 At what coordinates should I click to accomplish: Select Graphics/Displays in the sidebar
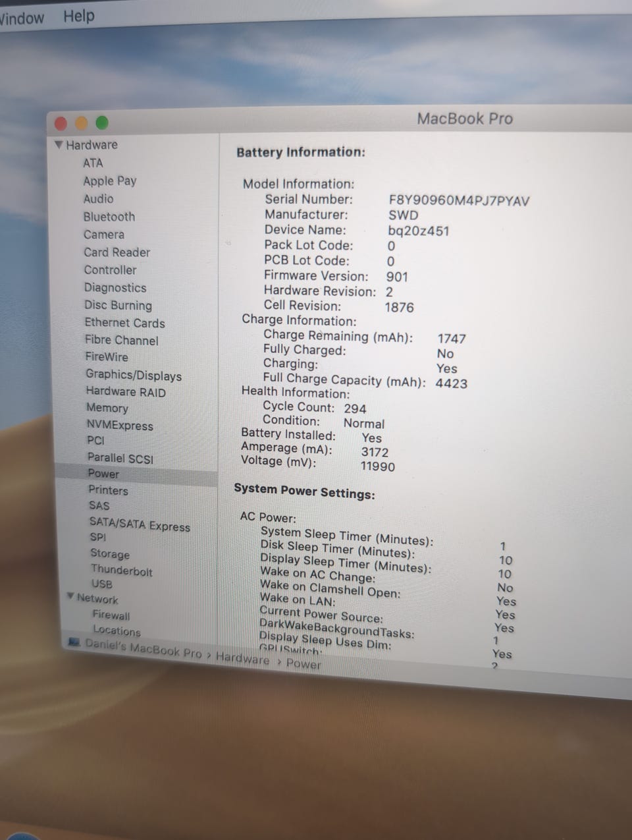click(x=134, y=375)
